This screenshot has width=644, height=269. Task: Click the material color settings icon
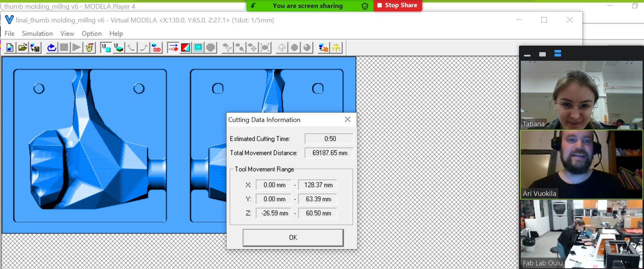pos(324,47)
